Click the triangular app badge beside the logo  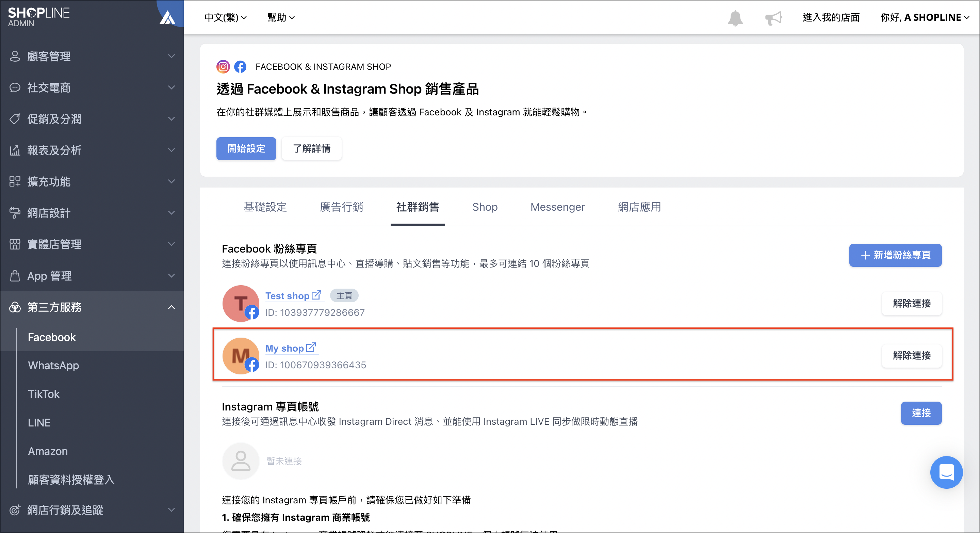click(167, 17)
